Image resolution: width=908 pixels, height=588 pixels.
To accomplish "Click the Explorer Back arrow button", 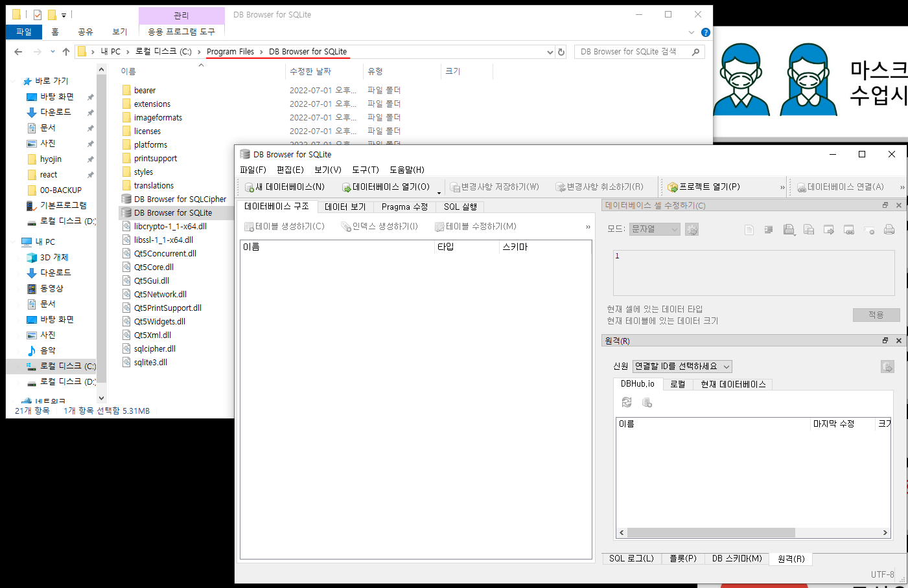I will point(18,52).
